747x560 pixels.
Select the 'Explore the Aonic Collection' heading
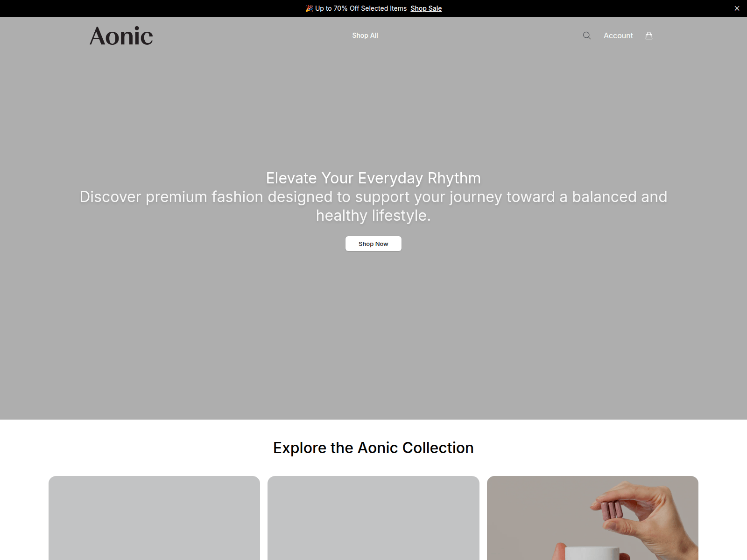point(373,448)
